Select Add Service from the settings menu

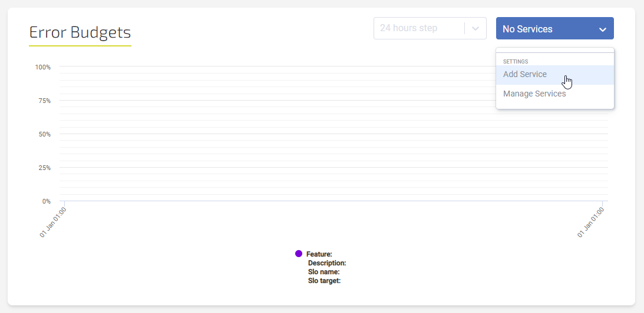pyautogui.click(x=525, y=75)
